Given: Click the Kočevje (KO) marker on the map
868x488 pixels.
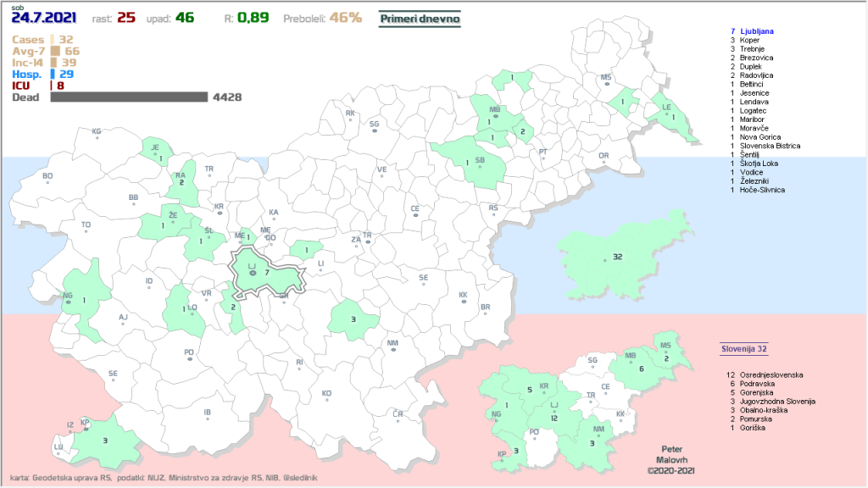Looking at the screenshot, I should coord(326,400).
